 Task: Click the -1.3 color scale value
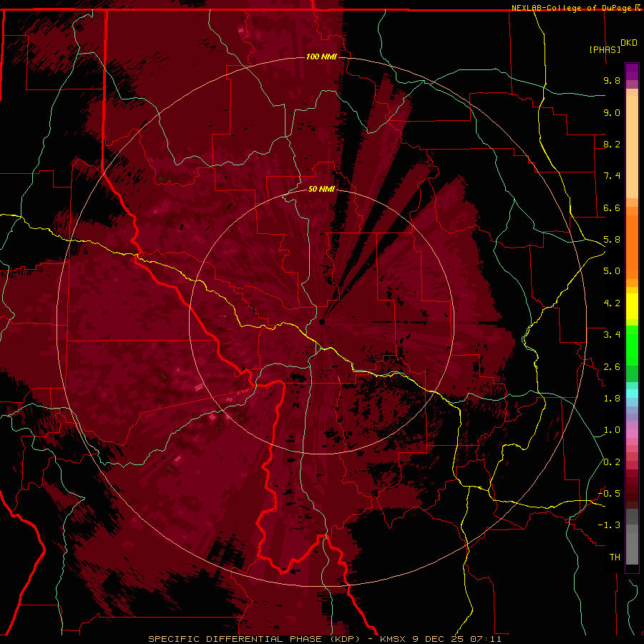(609, 525)
